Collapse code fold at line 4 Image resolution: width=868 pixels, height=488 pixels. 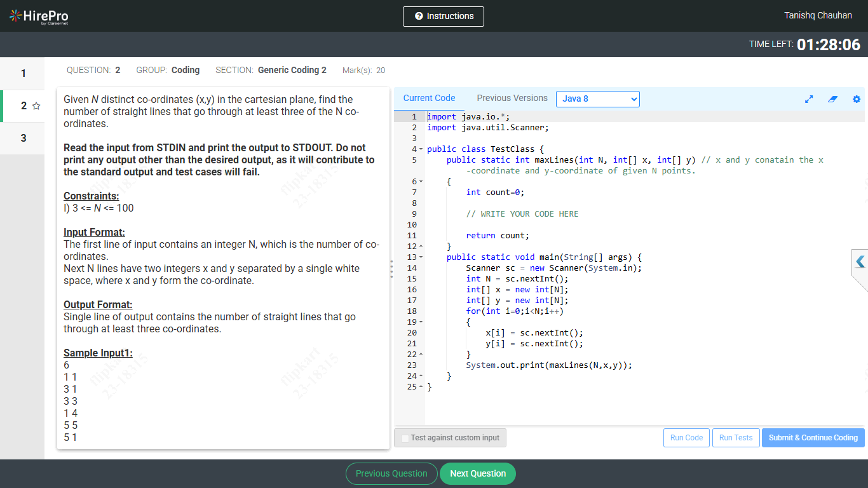pyautogui.click(x=421, y=149)
